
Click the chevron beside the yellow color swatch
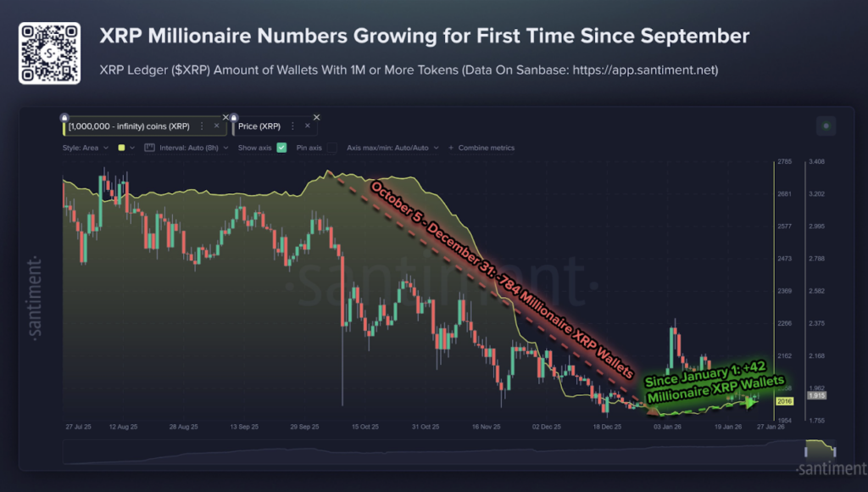tap(132, 148)
